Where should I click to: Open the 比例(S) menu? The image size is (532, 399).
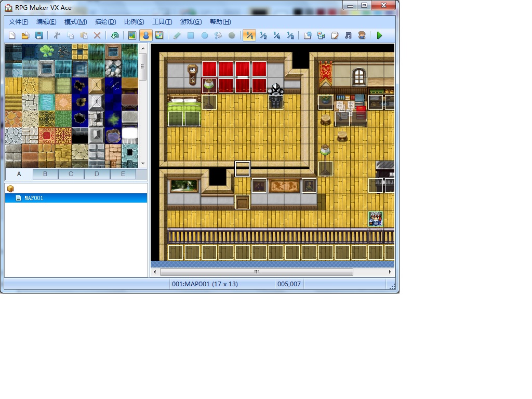(x=134, y=22)
